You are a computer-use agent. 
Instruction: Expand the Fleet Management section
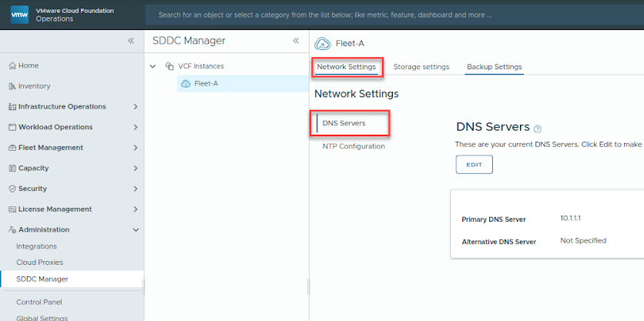(136, 148)
